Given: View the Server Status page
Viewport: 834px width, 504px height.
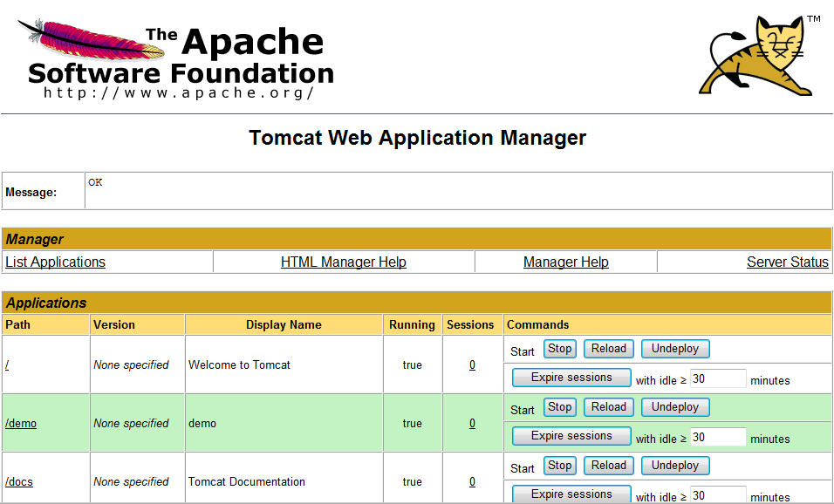Looking at the screenshot, I should click(787, 262).
